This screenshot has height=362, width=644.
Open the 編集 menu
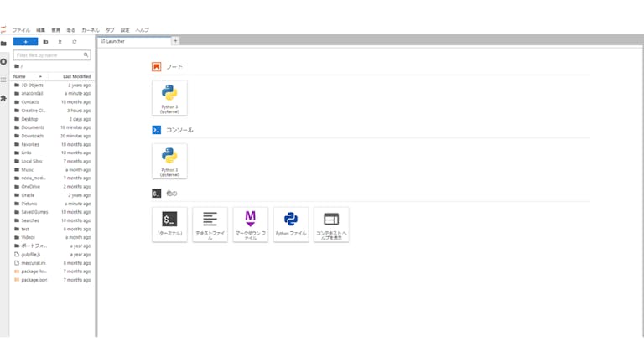(x=40, y=30)
